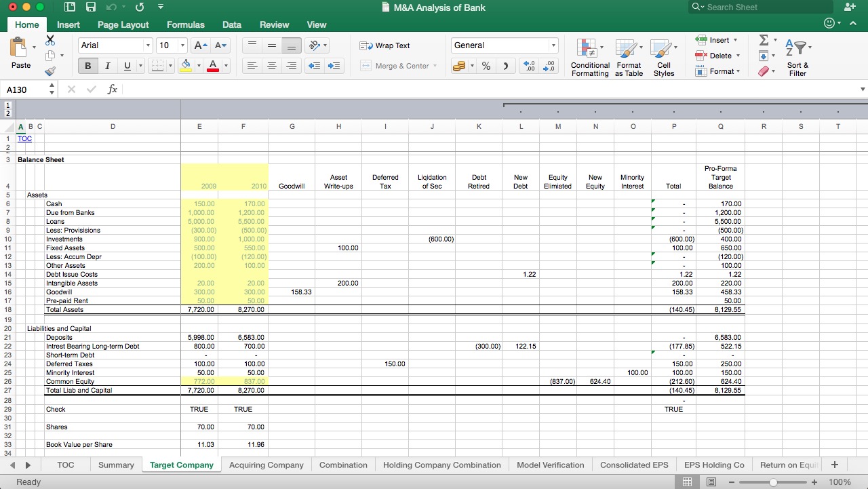868x489 pixels.
Task: Open the Conditional Formatting tool
Action: coord(589,58)
